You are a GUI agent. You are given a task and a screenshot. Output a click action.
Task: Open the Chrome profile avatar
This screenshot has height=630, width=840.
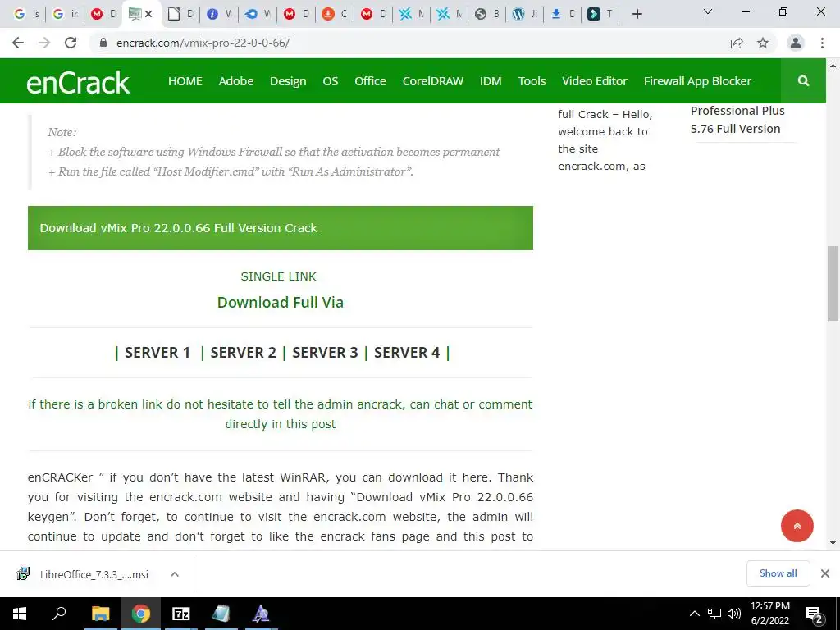click(x=796, y=43)
